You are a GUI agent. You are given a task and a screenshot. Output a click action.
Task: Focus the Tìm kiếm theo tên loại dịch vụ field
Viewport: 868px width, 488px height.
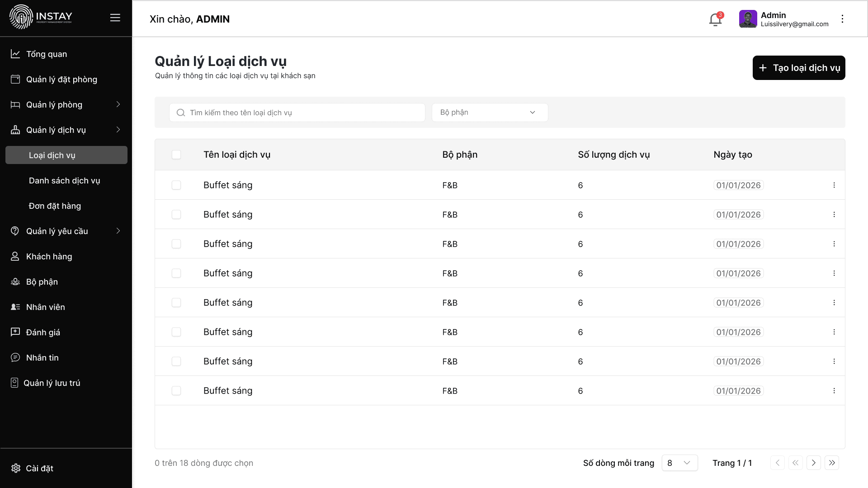[297, 113]
